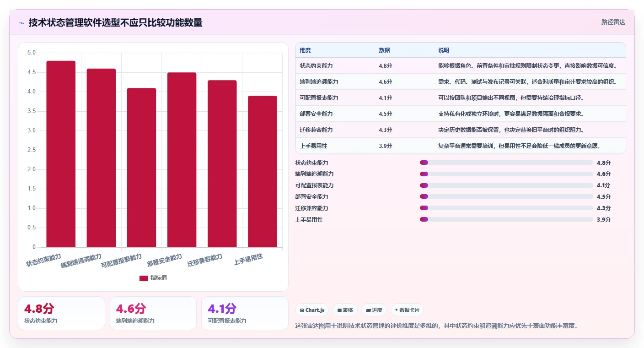Click the x-axis label 部署安全能力
Screen dimensions: 644x348
tap(165, 261)
